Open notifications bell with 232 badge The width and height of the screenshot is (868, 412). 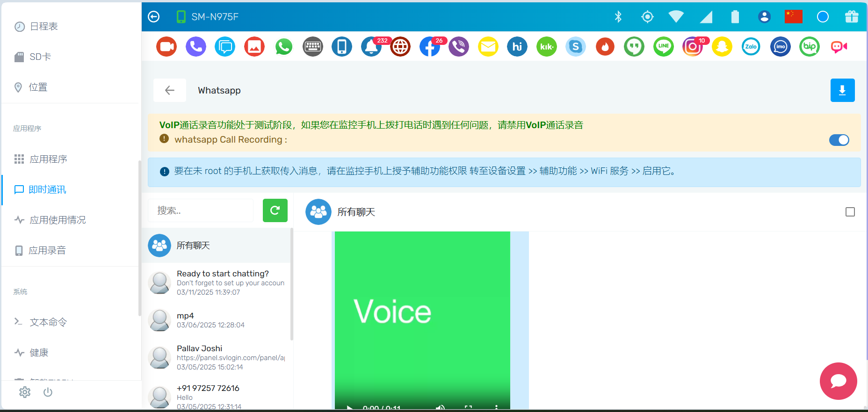pyautogui.click(x=371, y=46)
